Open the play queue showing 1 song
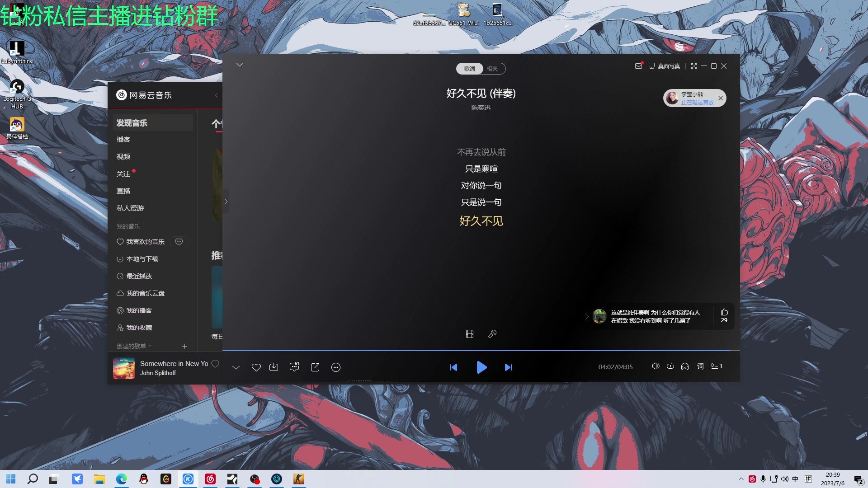The image size is (868, 488). tap(717, 366)
